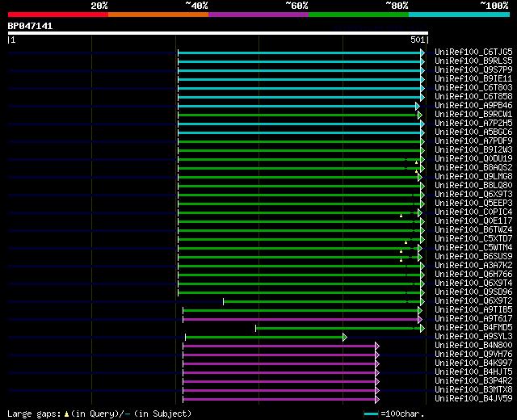Image resolution: width=517 pixels, height=420 pixels.
Task: Click the cyan arrowhead of UniRef100_A9PB46 alignment
Action: (418, 106)
